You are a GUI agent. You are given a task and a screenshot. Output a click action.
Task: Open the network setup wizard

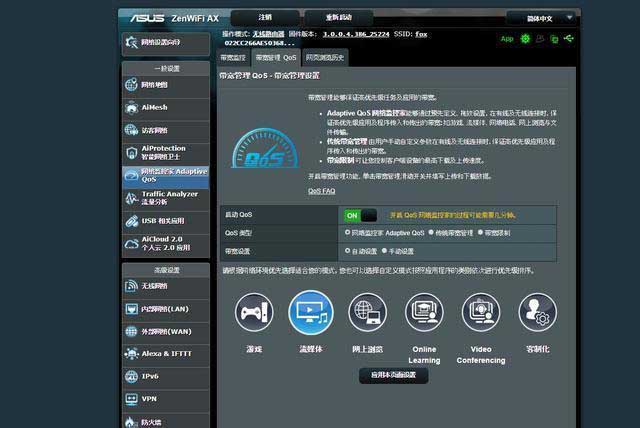[x=166, y=43]
